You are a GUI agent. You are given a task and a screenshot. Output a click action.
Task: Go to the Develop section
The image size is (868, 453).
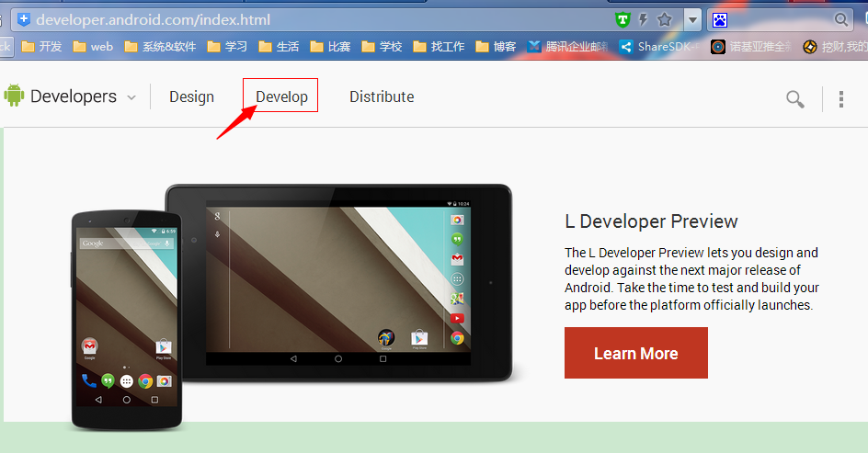(281, 96)
